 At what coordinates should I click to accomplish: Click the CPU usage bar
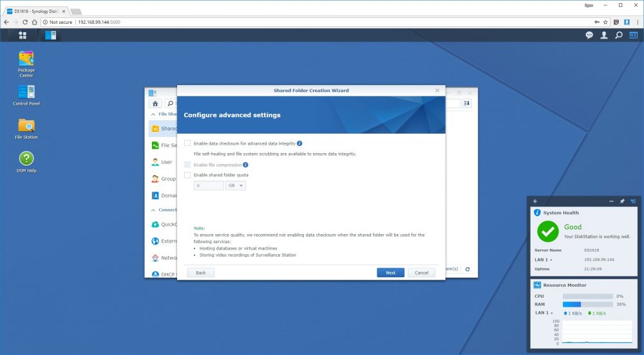pyautogui.click(x=588, y=296)
